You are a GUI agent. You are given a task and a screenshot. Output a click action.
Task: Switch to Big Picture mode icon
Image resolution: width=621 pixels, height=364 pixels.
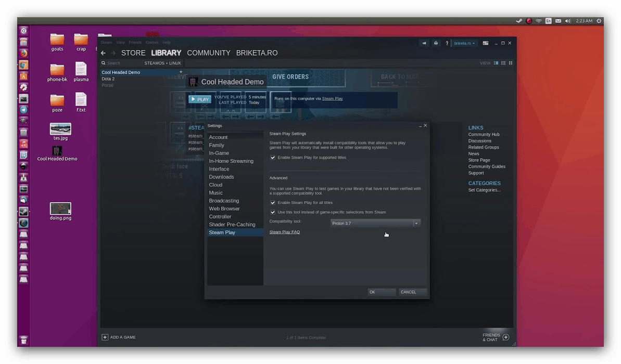pos(486,43)
